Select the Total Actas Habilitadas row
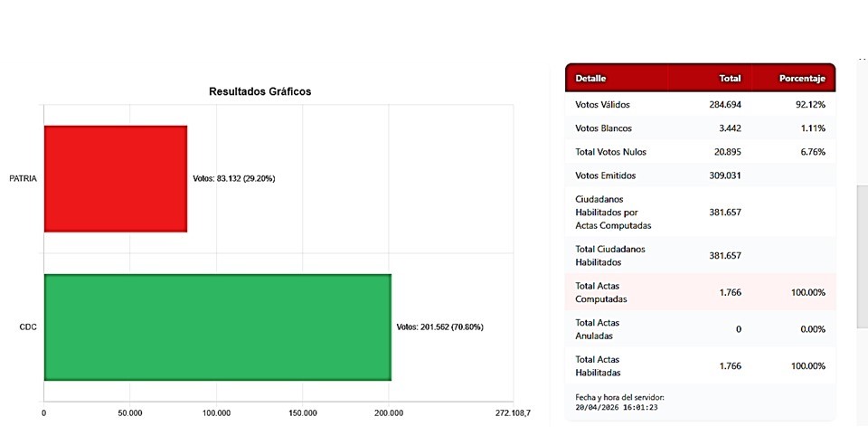868x445 pixels. point(700,366)
